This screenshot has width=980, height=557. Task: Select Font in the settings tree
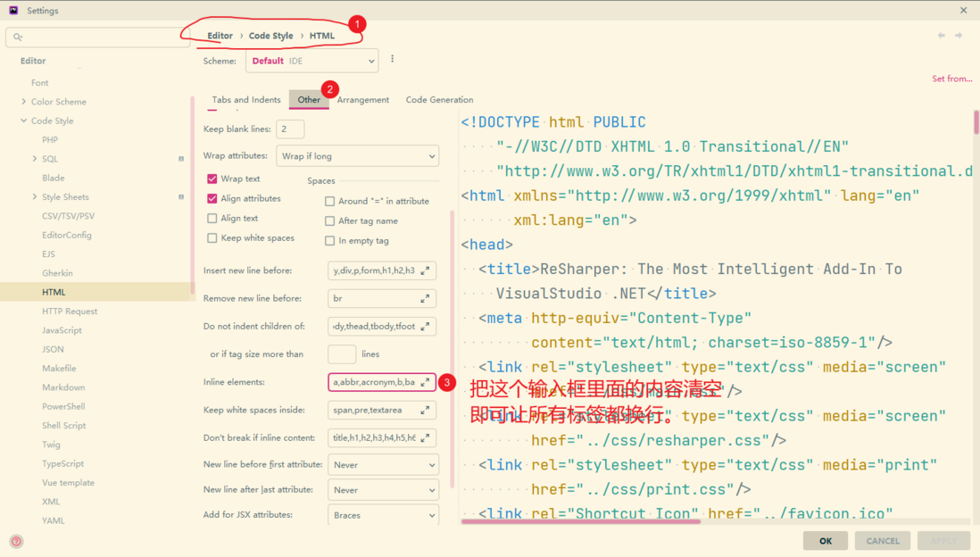(x=40, y=82)
